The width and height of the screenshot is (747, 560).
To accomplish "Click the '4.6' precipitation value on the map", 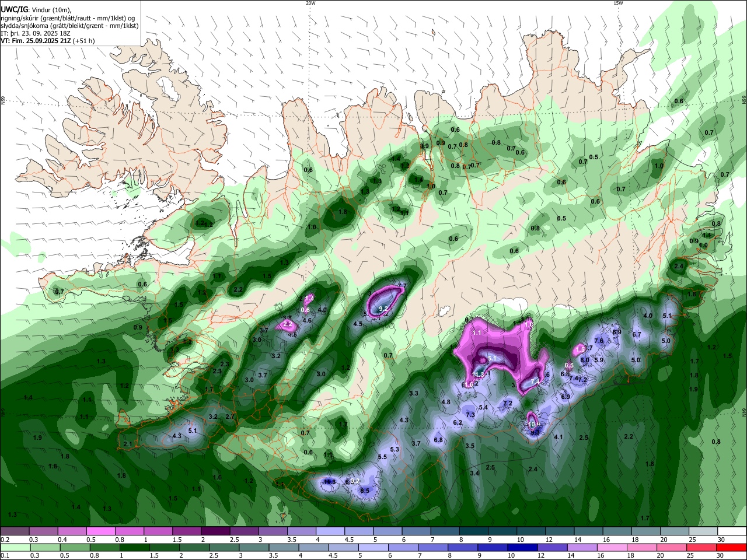I will [x=308, y=320].
